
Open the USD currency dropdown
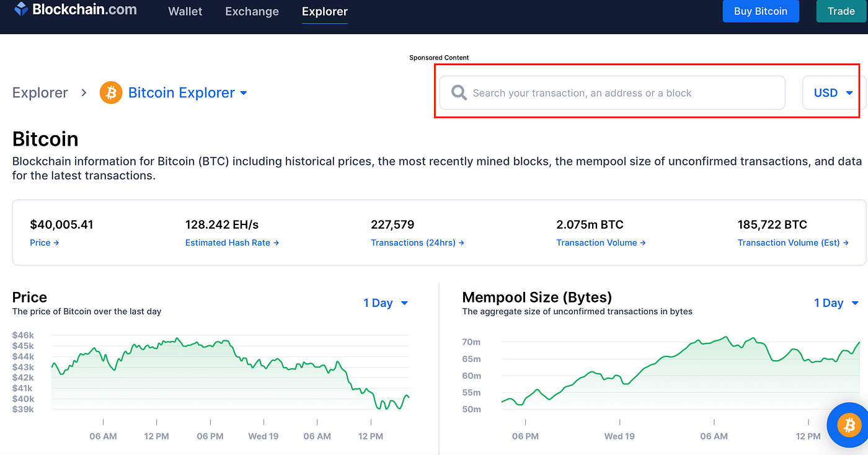tap(834, 93)
